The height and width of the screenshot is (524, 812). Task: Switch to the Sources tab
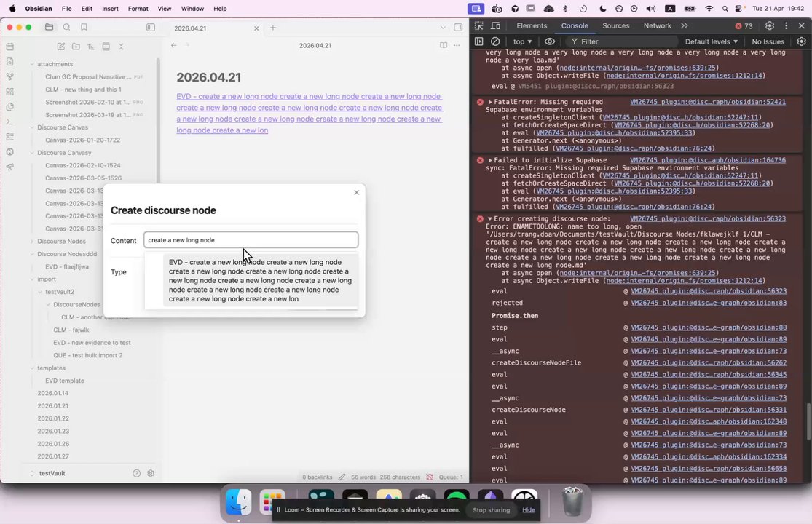coord(615,26)
